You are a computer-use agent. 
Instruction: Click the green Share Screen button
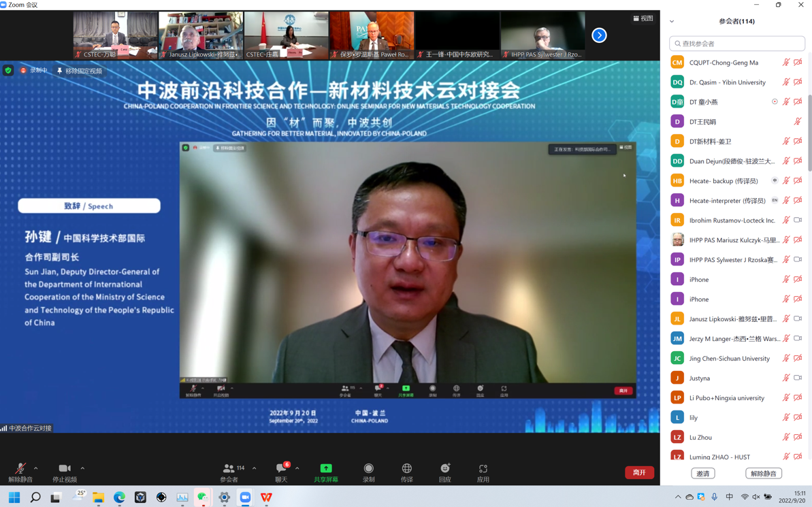326,472
